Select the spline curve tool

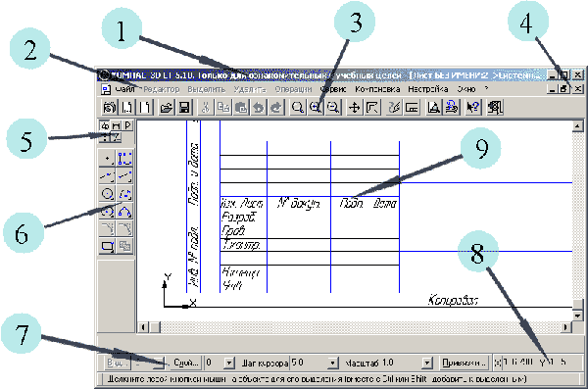[x=124, y=212]
